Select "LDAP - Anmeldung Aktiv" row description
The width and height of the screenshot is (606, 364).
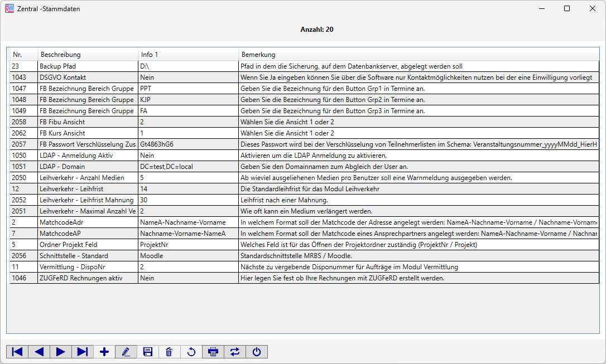point(88,156)
